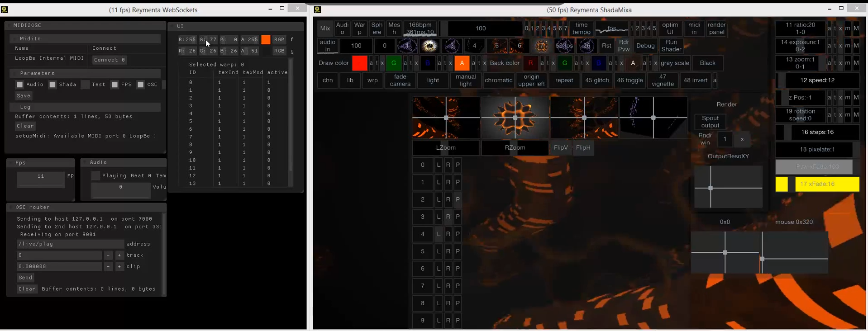868x331 pixels.
Task: Assign channel 0 to left with L
Action: click(x=439, y=165)
